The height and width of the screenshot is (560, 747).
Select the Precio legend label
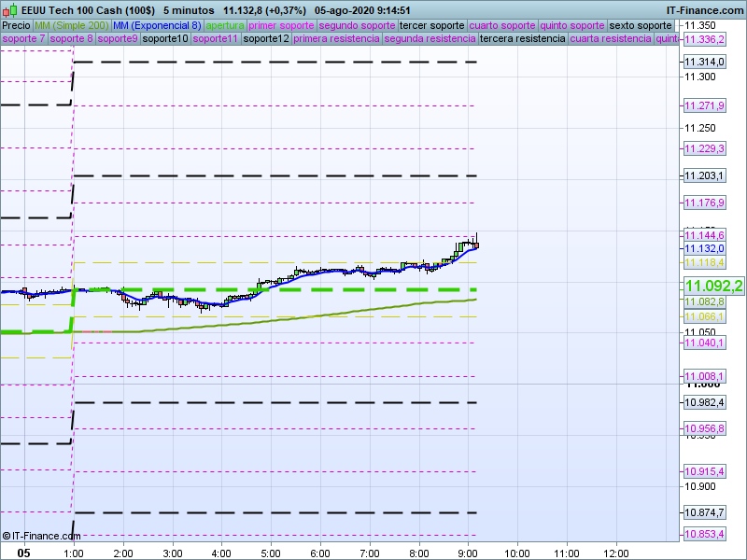(16, 25)
